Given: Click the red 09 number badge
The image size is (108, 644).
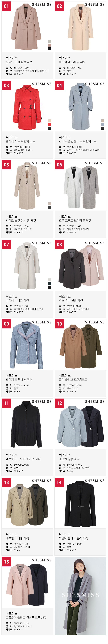Looking at the screenshot, I should click(x=6, y=324).
